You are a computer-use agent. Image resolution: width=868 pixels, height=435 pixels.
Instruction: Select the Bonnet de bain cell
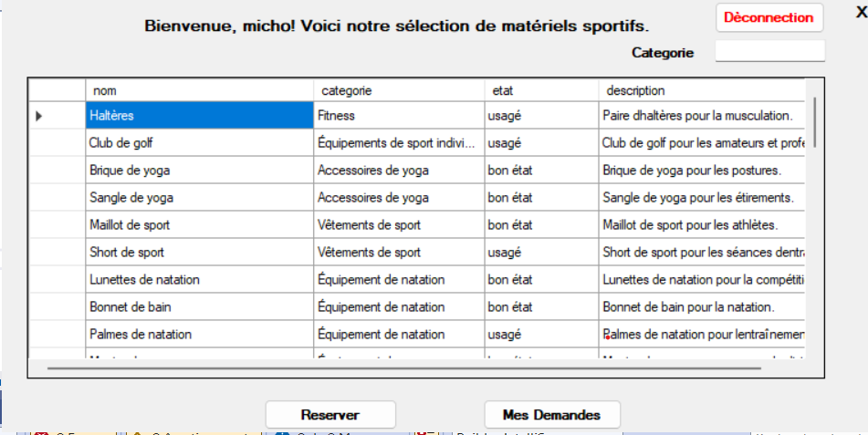click(x=199, y=307)
